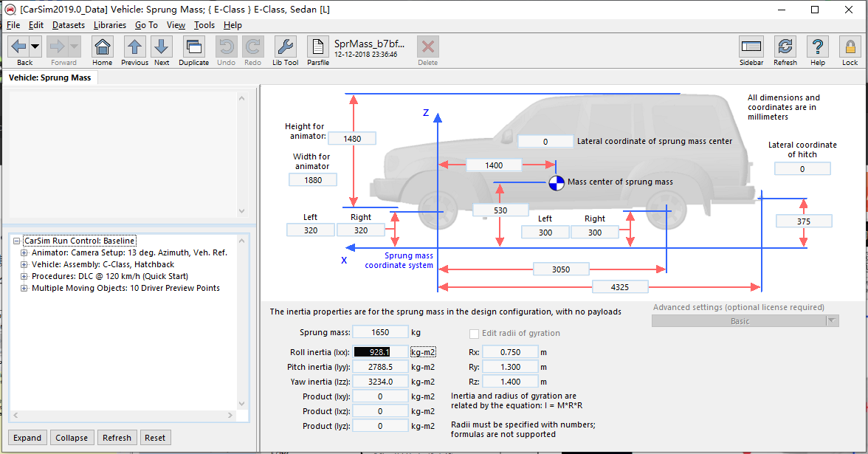Toggle the Sidebar panel icon
Screen dimensions: 868x454
click(x=751, y=47)
